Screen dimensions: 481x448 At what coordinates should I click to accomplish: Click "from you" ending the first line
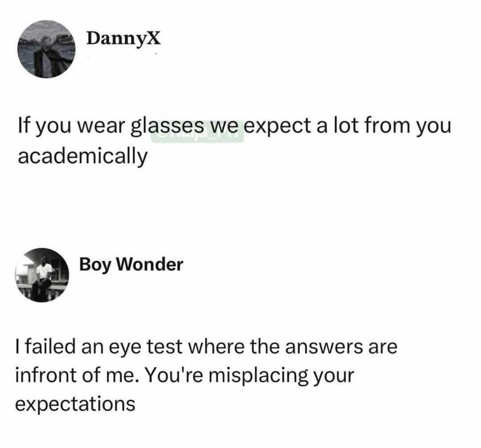(408, 127)
